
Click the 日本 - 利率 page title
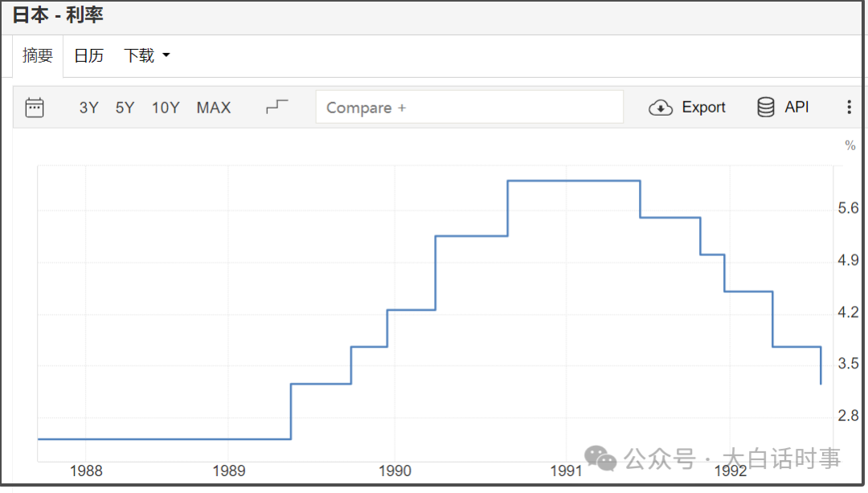pos(58,14)
